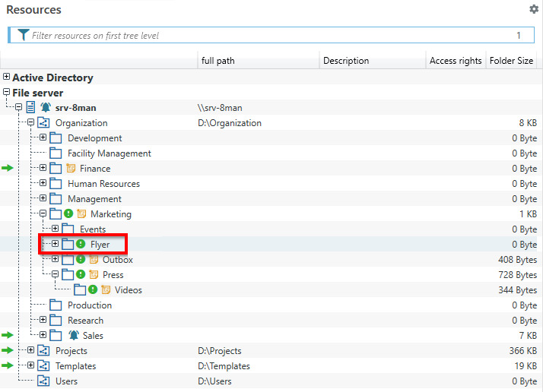Click the green warning badge beside Press
Screen dimensions: 543x392
[81, 275]
